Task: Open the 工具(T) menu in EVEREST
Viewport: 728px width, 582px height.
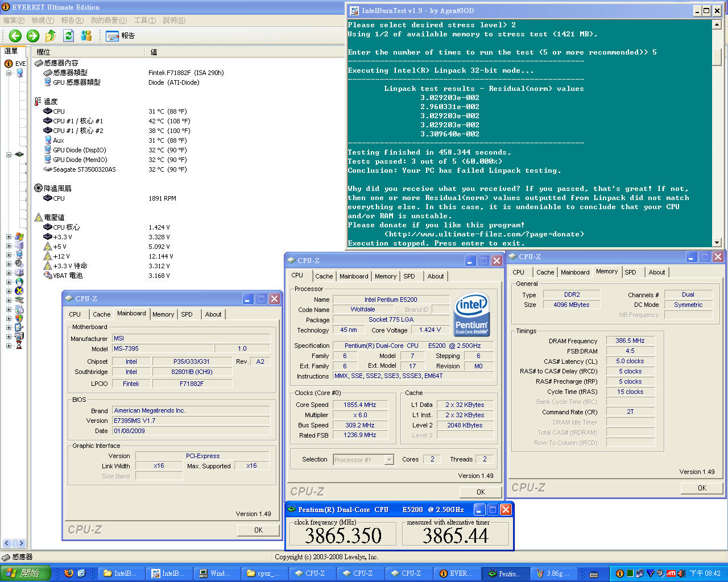Action: (x=145, y=20)
